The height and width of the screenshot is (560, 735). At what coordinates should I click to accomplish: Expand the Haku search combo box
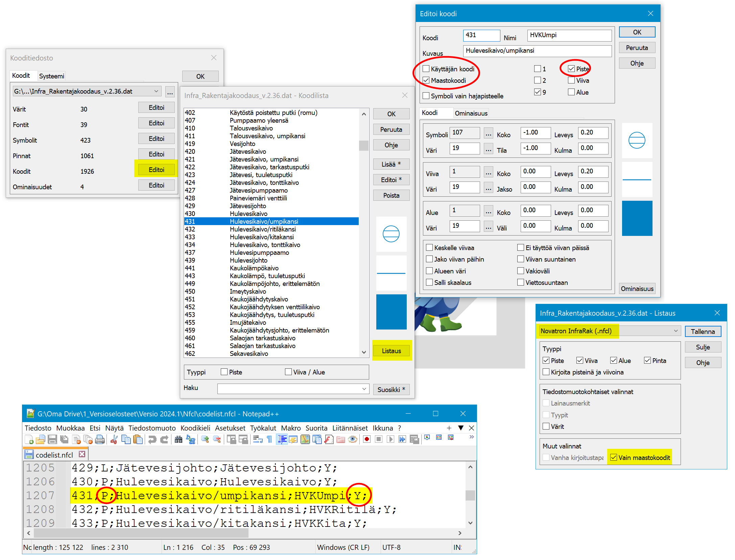click(x=364, y=389)
